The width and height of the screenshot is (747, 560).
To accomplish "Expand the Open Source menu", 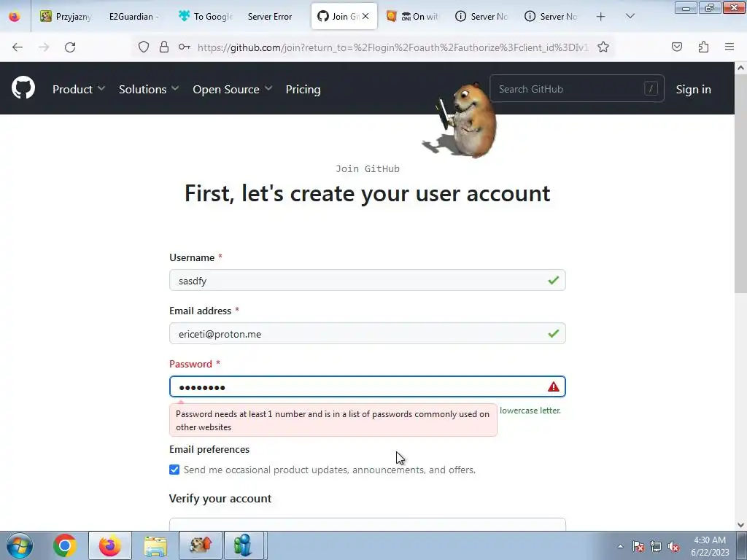I will (x=233, y=89).
